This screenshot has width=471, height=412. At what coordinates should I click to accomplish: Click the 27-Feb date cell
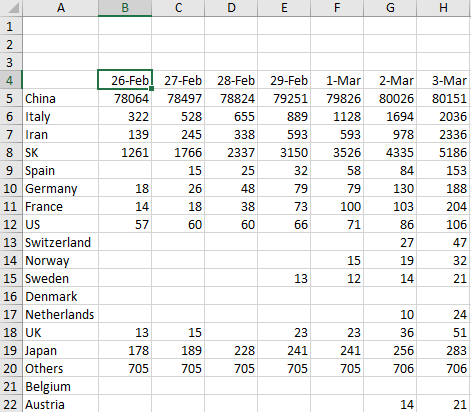[178, 80]
